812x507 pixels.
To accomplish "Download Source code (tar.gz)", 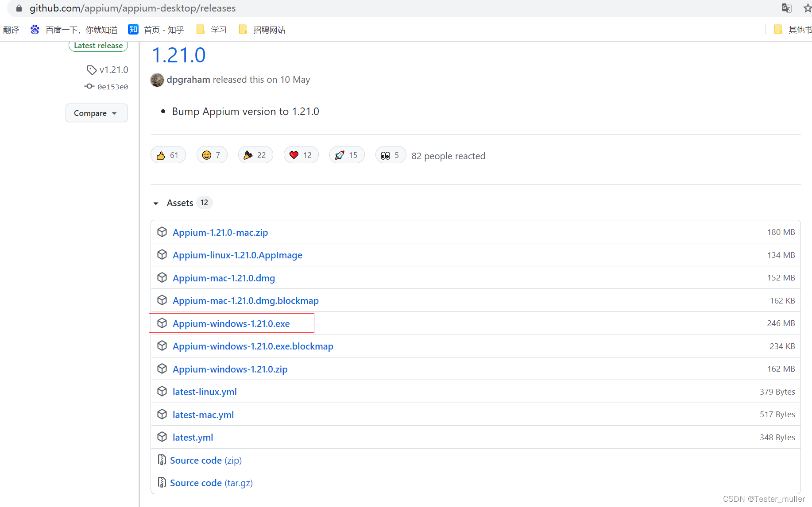I will (x=211, y=483).
